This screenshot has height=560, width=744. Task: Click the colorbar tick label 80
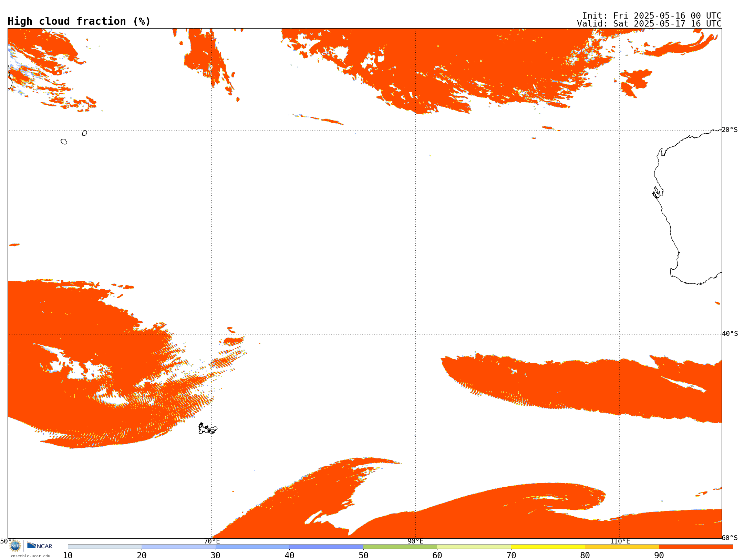pyautogui.click(x=585, y=556)
